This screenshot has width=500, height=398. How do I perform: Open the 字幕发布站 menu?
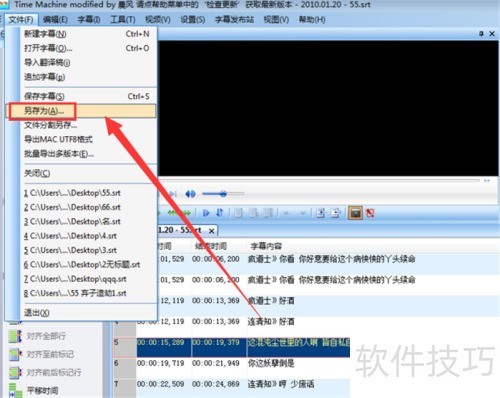click(x=234, y=19)
